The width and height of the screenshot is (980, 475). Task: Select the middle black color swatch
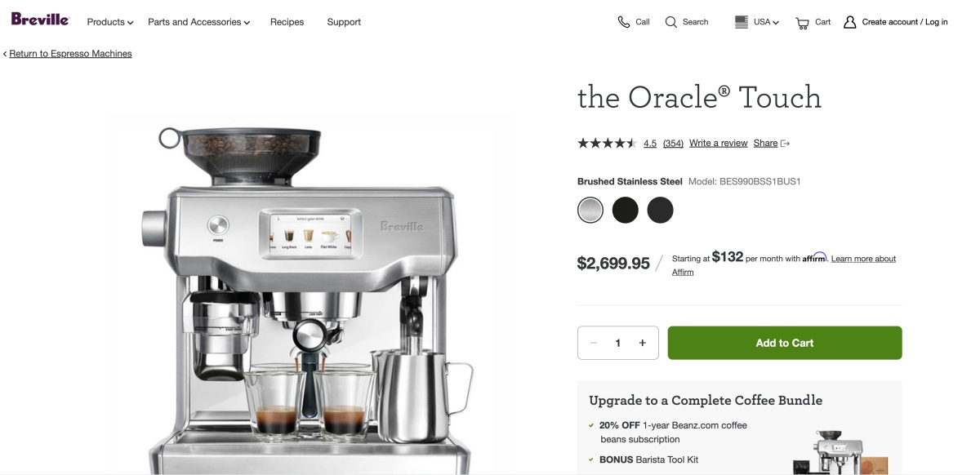626,211
